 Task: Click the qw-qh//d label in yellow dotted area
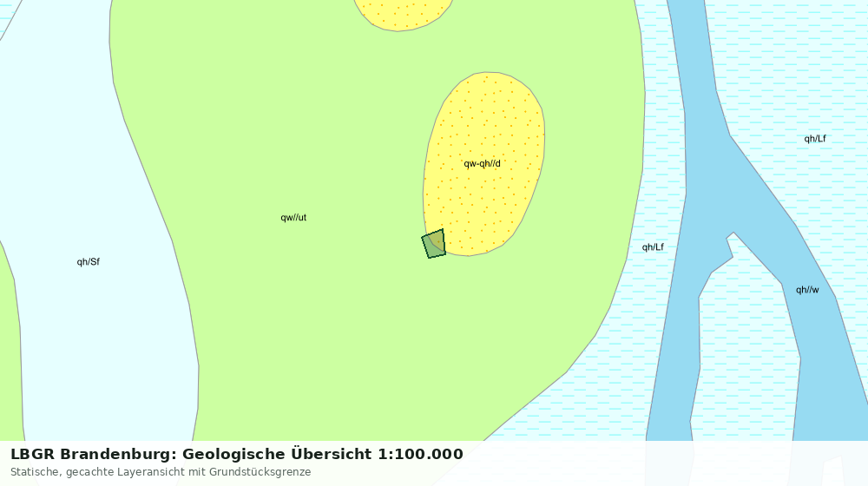pos(482,164)
